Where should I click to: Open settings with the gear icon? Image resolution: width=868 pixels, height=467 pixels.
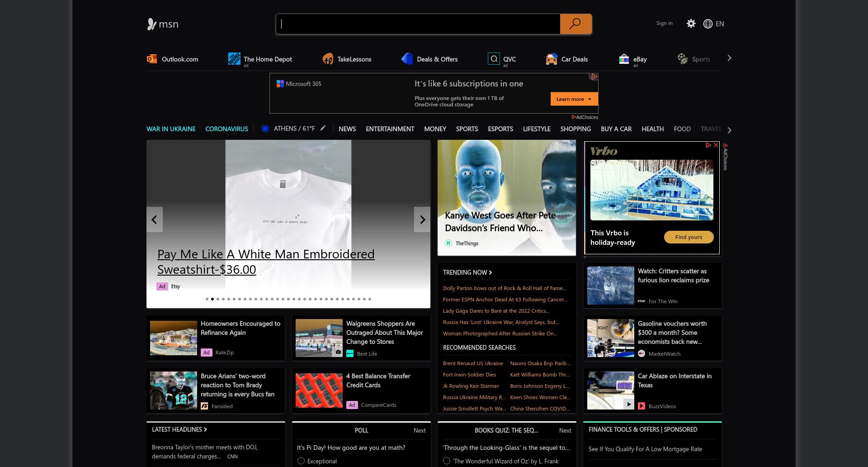coord(691,24)
